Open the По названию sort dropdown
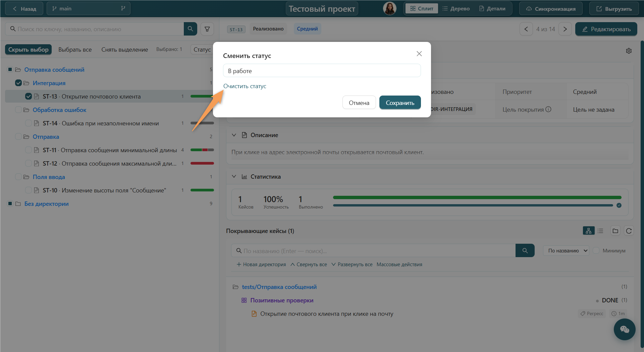The width and height of the screenshot is (644, 352). [566, 250]
